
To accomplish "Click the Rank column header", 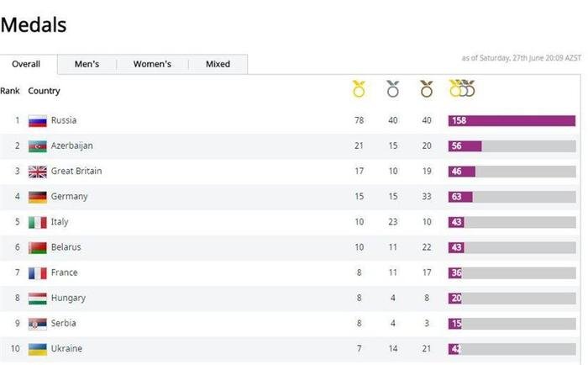I will (x=10, y=91).
